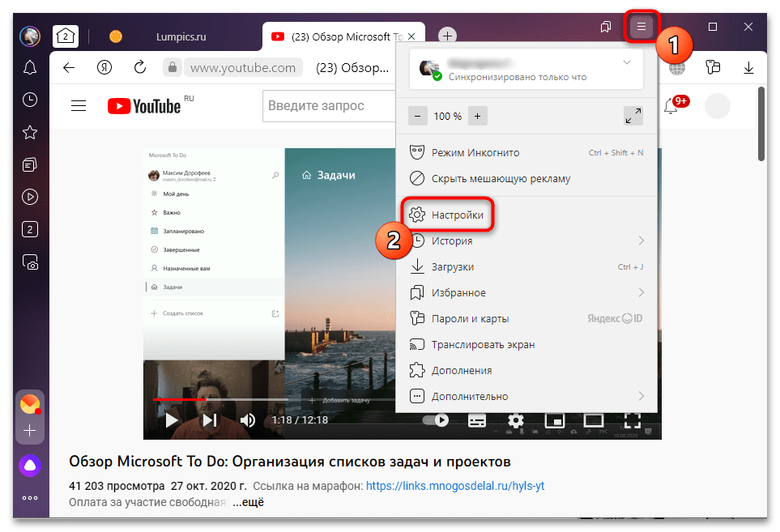This screenshot has height=532, width=780.
Task: Open history clock icon in the sidebar
Action: point(30,100)
